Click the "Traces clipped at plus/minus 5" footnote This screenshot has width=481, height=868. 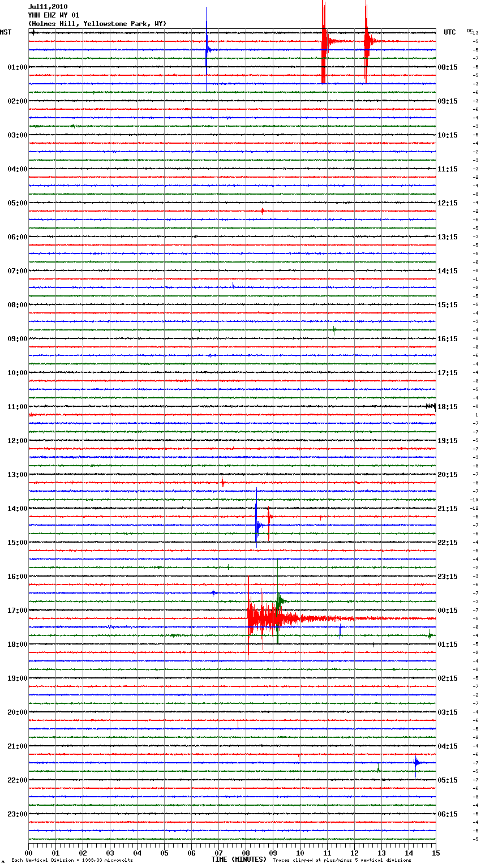coord(342,860)
